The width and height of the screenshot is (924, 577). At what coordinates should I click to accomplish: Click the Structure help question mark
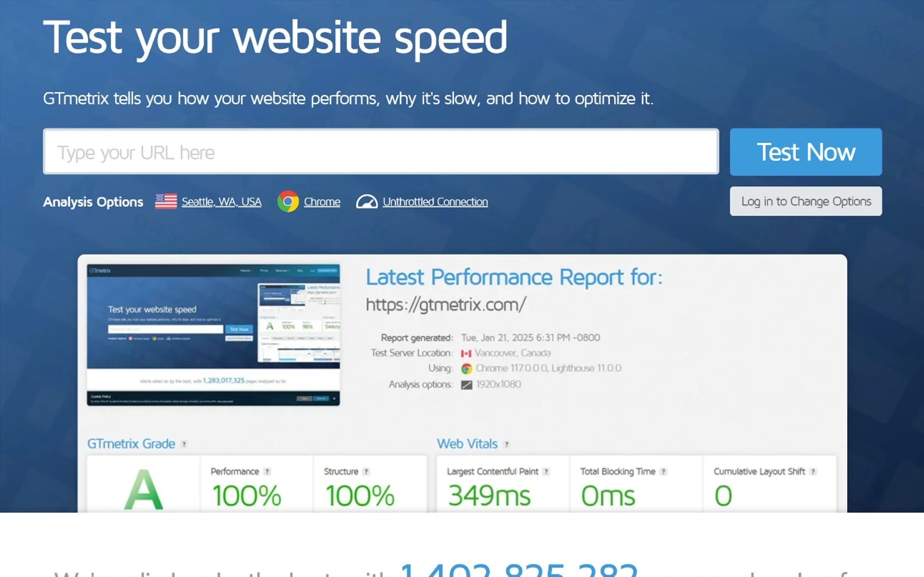coord(366,472)
